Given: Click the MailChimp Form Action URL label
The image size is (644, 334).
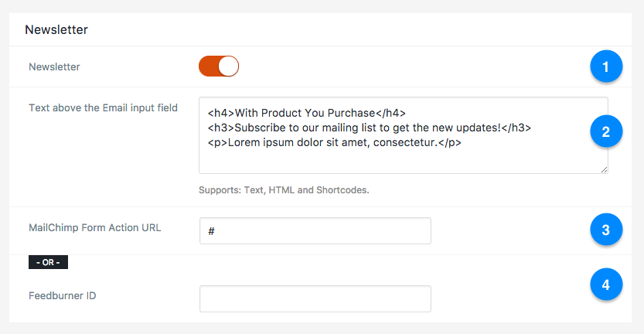Looking at the screenshot, I should coord(95,227).
